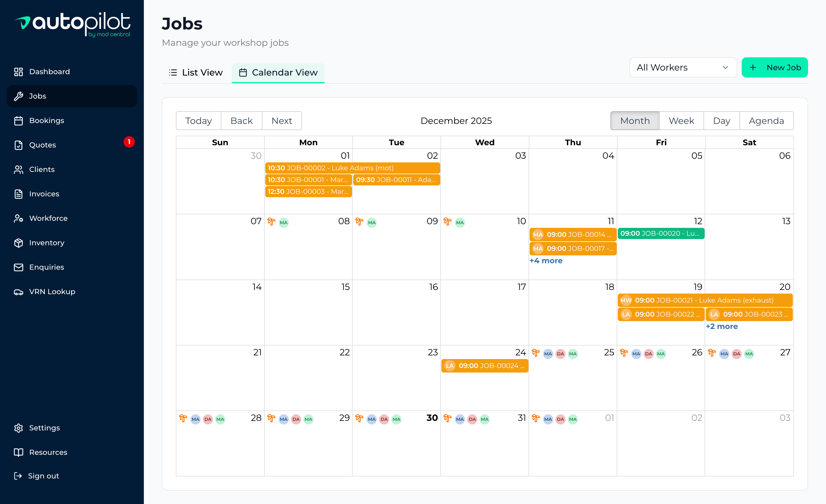This screenshot has height=504, width=826.
Task: Click the palm tree holiday icon on December 8
Action: coord(271,222)
